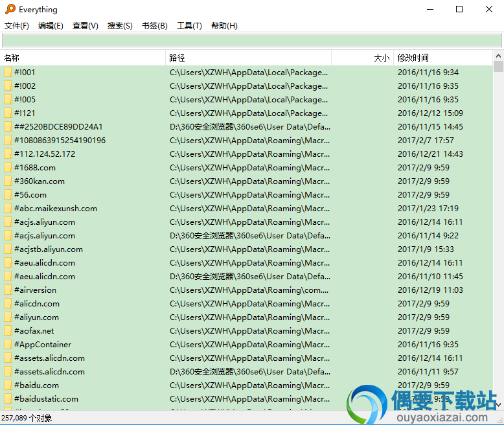Click folder icon of #1688.com

[8, 168]
